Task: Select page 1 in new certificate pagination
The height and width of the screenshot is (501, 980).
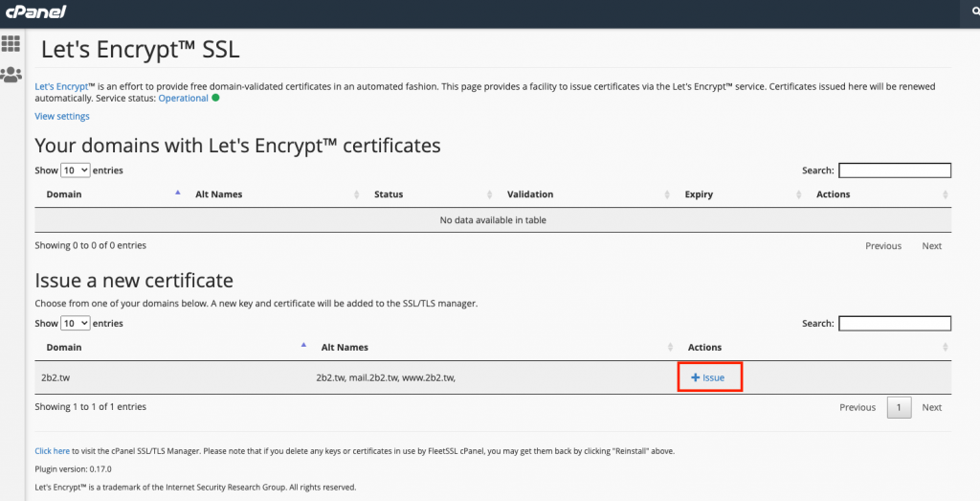Action: [899, 408]
